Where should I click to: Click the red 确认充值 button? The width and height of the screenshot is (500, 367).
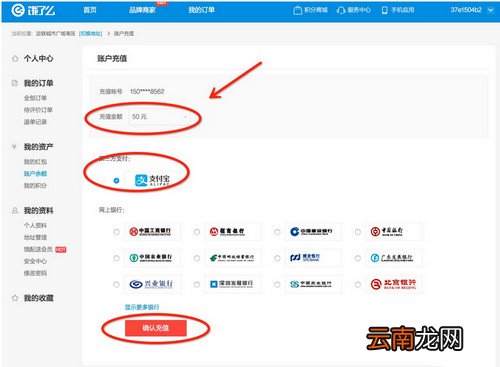(156, 328)
